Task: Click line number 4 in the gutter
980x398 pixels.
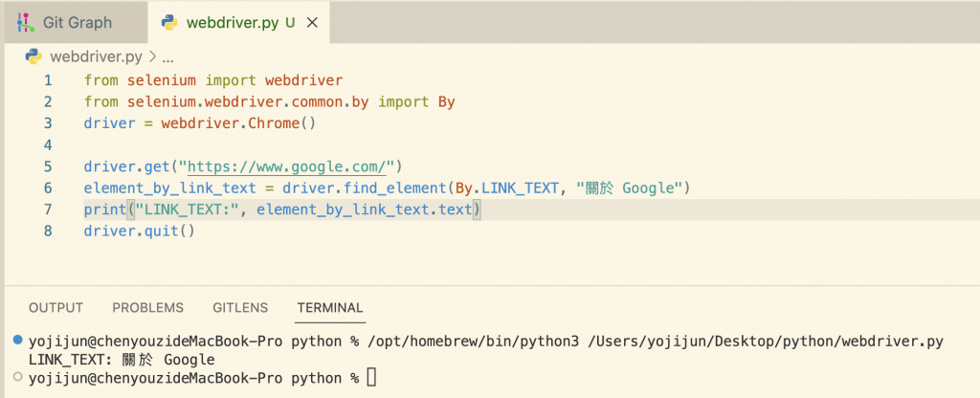Action: [x=48, y=145]
